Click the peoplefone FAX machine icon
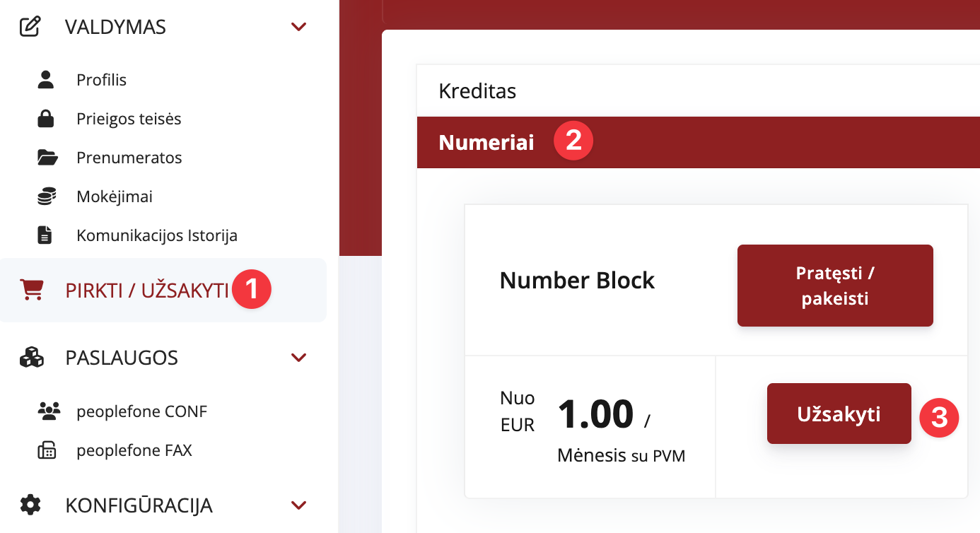Image resolution: width=980 pixels, height=533 pixels. (x=47, y=450)
